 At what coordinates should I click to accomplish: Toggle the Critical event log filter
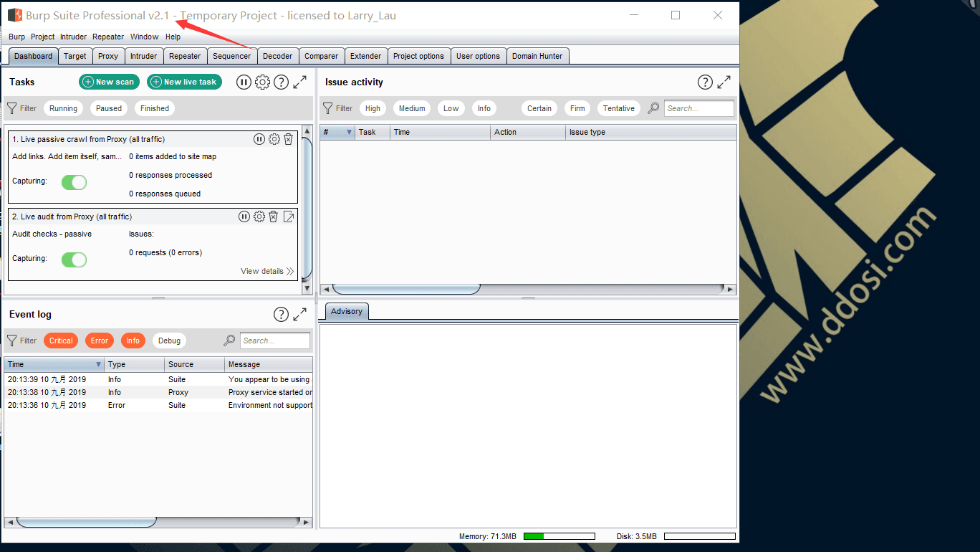[x=61, y=341]
